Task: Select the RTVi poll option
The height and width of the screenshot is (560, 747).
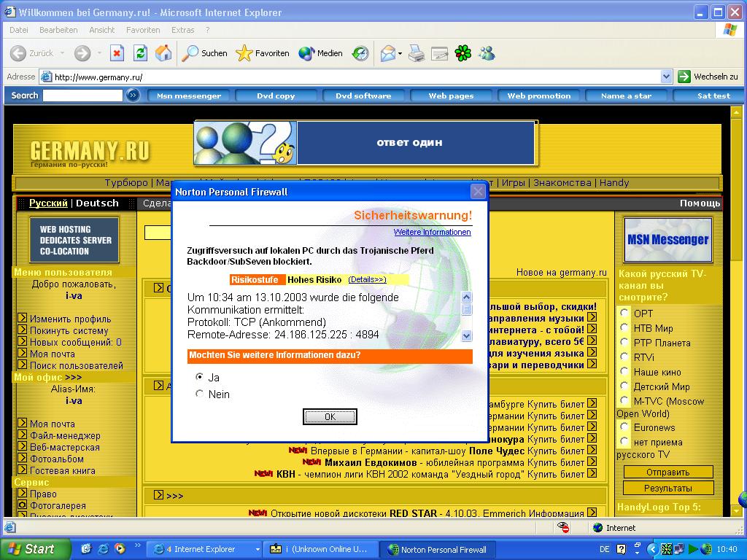Action: pyautogui.click(x=624, y=357)
